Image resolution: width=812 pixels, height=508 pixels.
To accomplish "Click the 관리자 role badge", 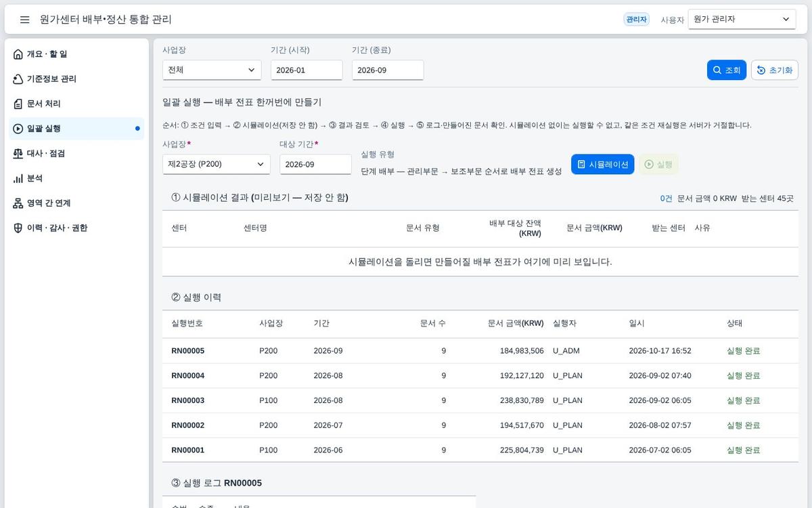I will coord(636,20).
